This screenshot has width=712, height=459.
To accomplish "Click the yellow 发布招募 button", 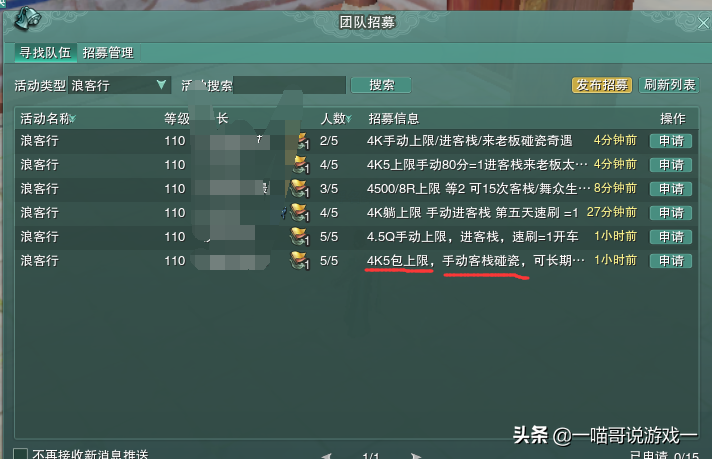I will (x=602, y=85).
